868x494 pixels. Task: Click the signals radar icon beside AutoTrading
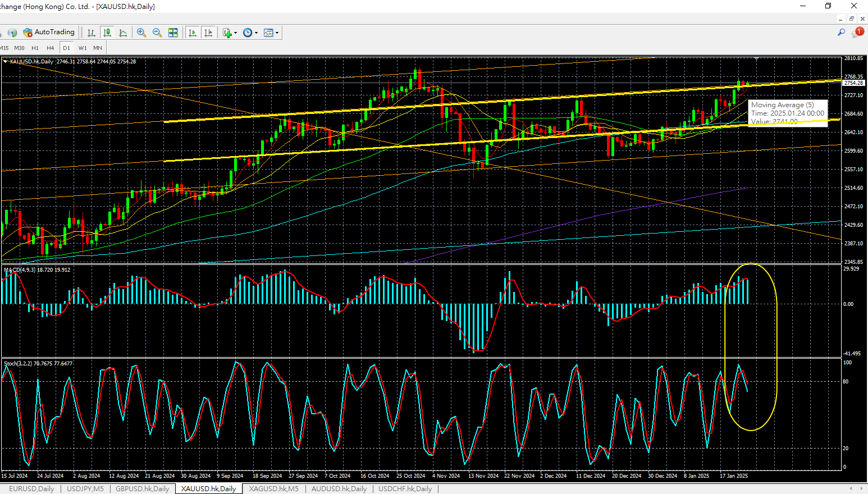12,33
